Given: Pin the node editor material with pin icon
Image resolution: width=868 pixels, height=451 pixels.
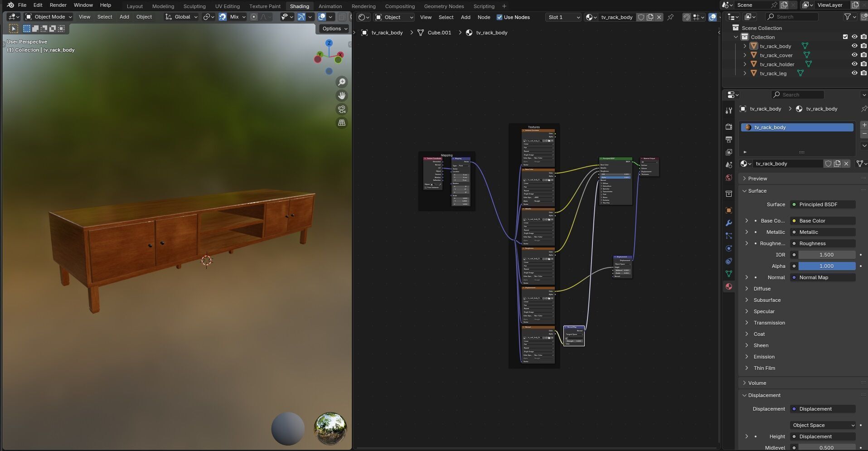Looking at the screenshot, I should point(670,17).
